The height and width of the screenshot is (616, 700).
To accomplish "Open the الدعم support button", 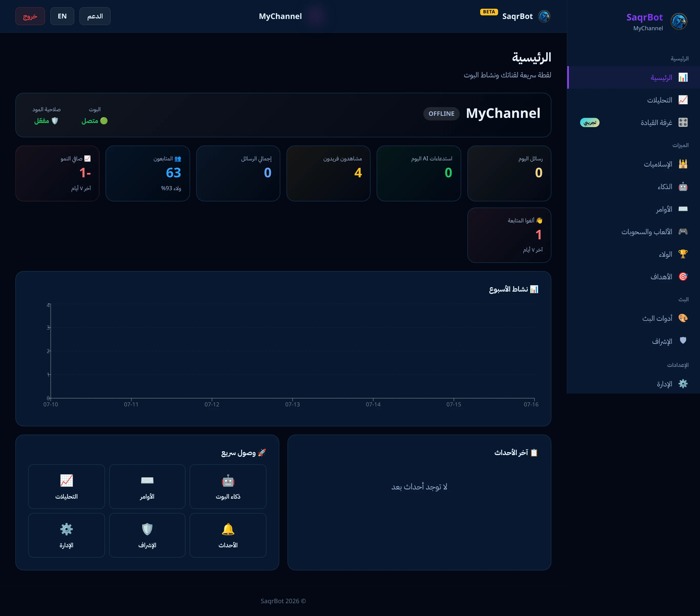I will click(95, 16).
